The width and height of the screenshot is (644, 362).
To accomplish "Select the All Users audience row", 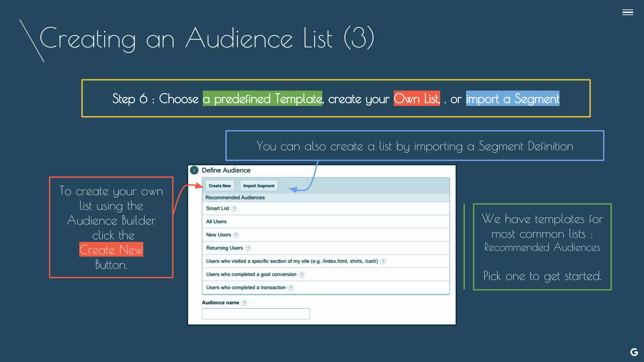I will coord(326,222).
